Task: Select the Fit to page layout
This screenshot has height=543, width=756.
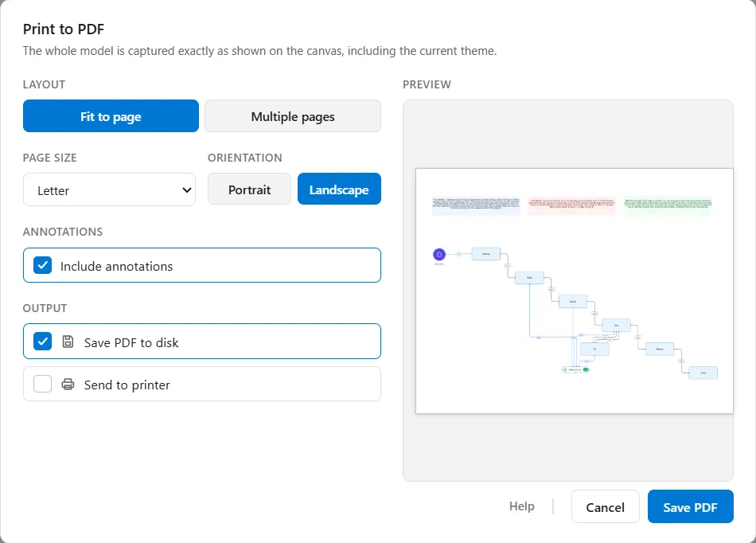Action: point(111,116)
